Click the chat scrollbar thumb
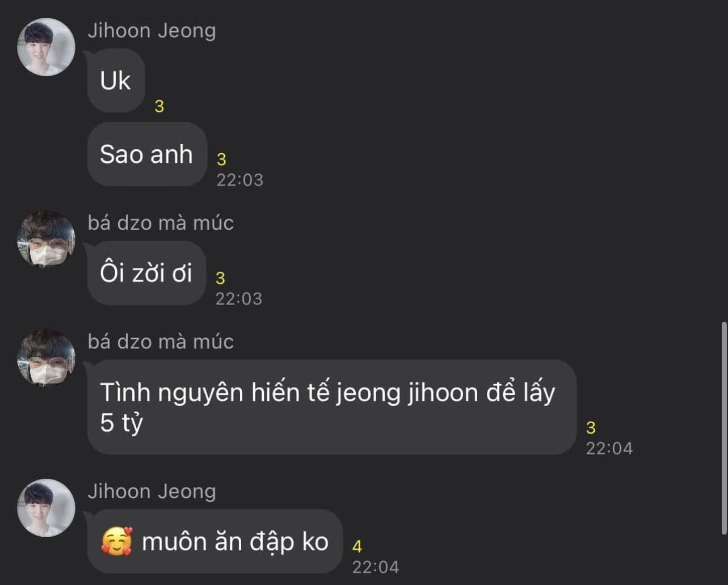 click(723, 428)
